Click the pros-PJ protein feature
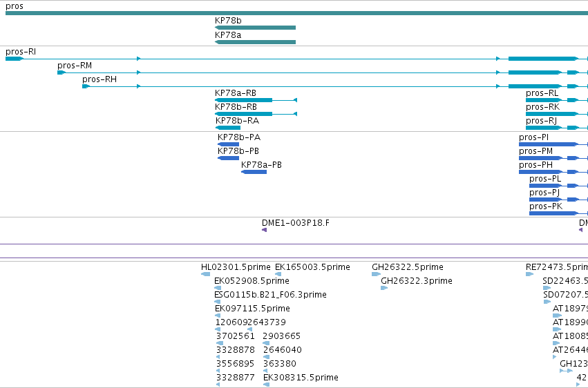The width and height of the screenshot is (588, 388). pyautogui.click(x=558, y=200)
